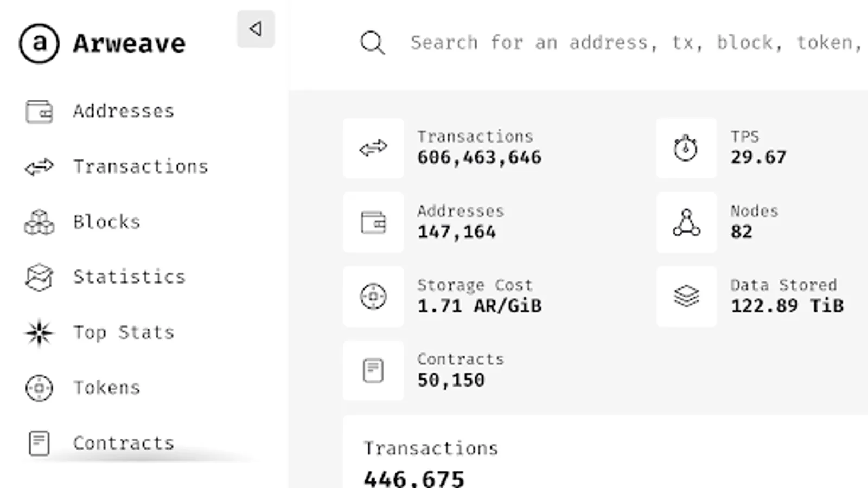Click the Contracts stat document icon

[373, 371]
